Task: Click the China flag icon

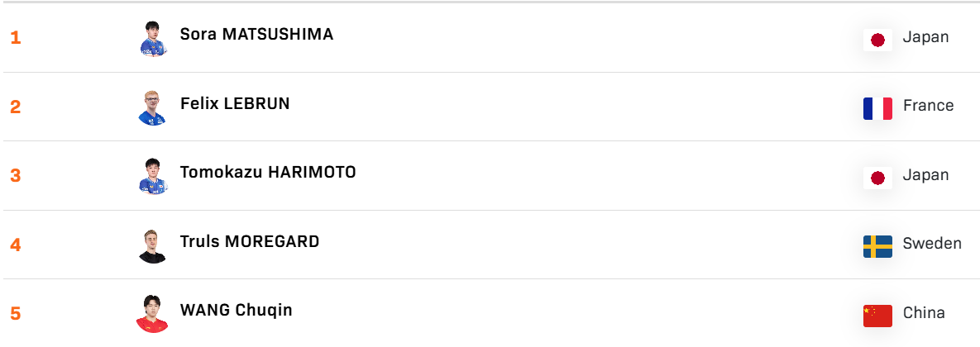Action: pos(877,316)
